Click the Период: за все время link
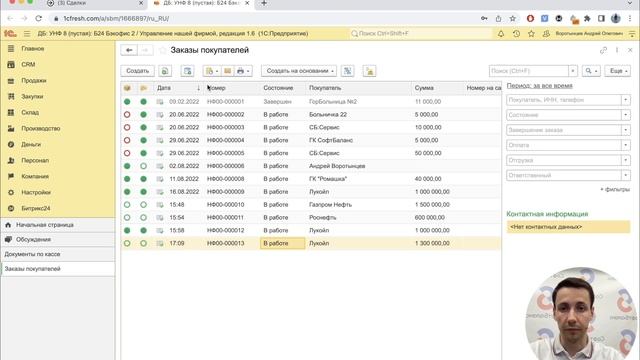Viewport: 640px width, 360px height. pos(539,86)
